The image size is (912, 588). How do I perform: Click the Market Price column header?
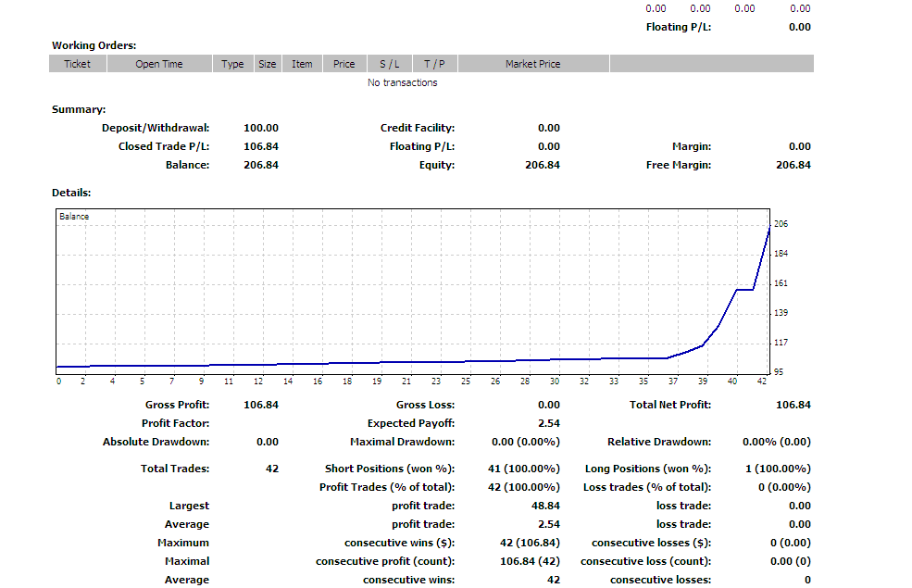533,64
